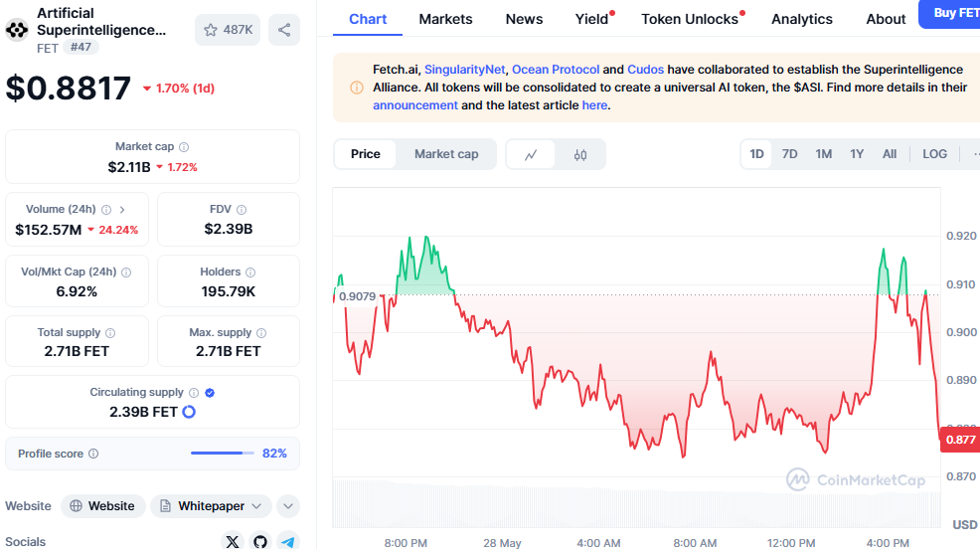Click Circulating supply info icon

[194, 393]
